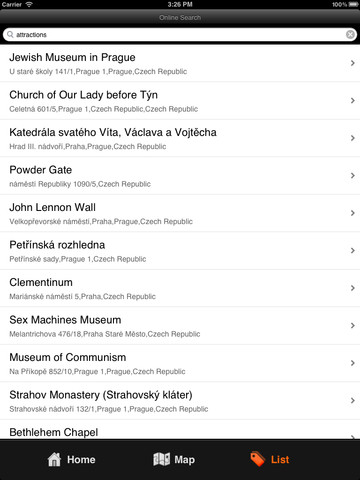Tap the folded map icon in bottom bar
360x480 pixels.
tap(161, 459)
